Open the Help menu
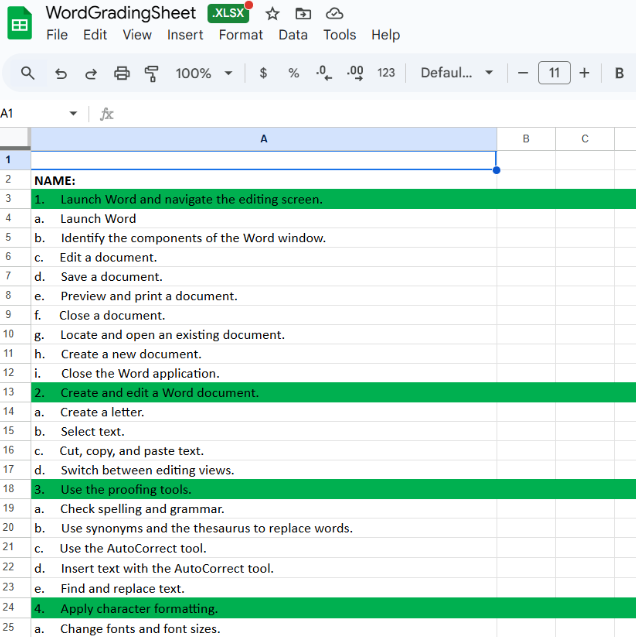 385,35
